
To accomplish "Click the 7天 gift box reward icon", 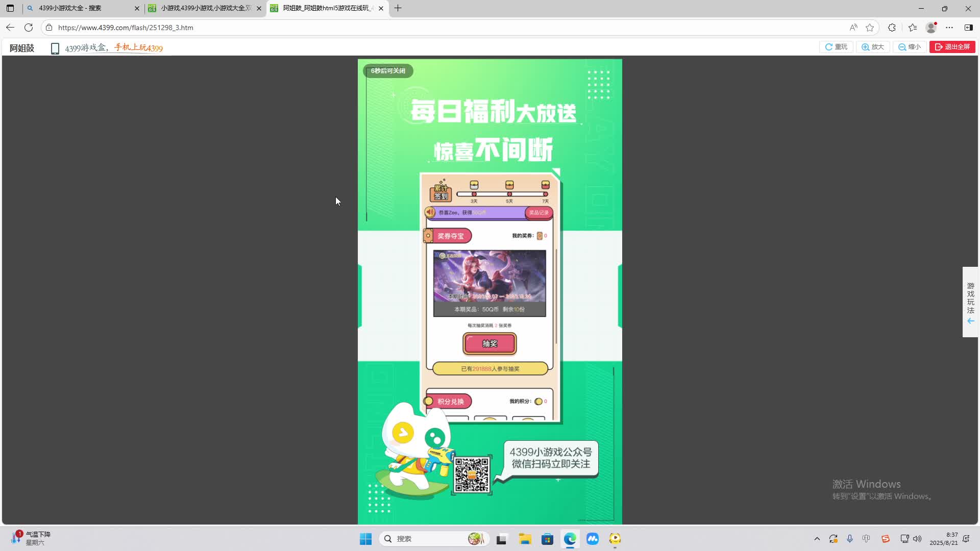I will (544, 186).
